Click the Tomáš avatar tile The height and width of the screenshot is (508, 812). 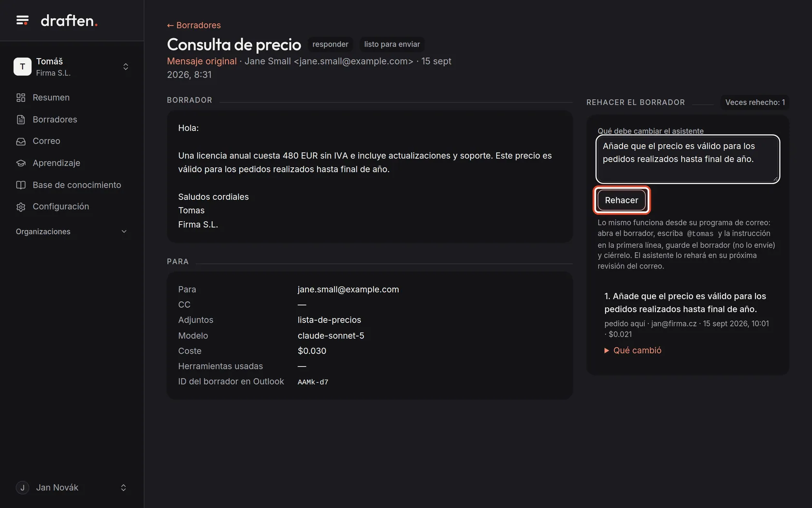click(22, 67)
